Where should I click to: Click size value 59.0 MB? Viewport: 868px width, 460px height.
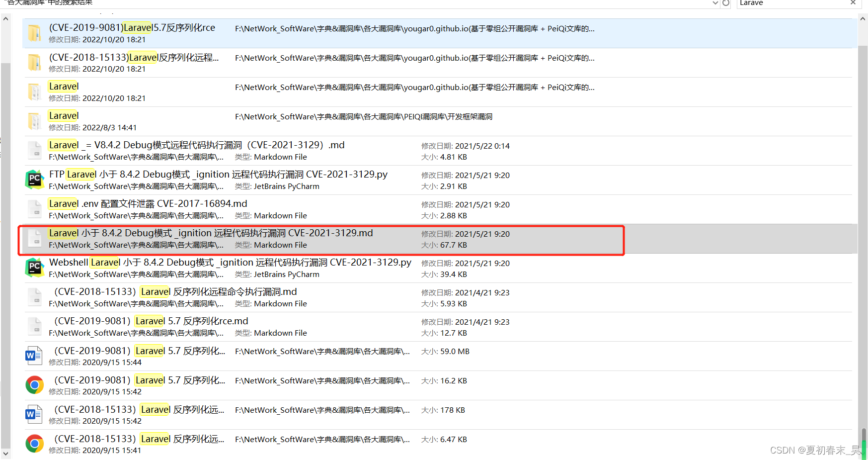coord(455,352)
